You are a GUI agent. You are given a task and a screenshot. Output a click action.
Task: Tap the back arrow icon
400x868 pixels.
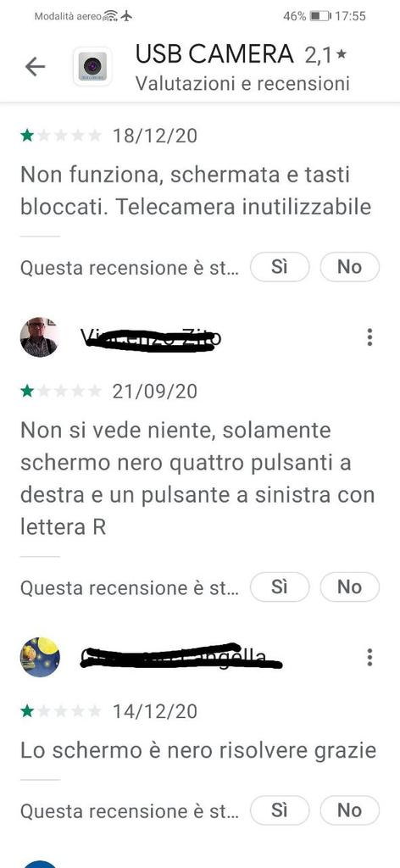click(x=35, y=66)
